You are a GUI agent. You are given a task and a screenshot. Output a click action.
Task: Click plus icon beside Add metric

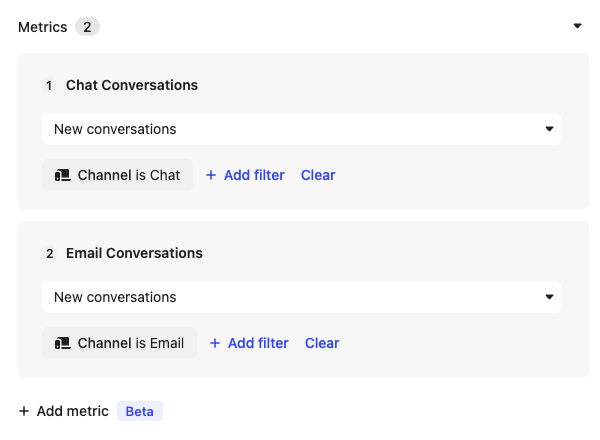click(x=24, y=411)
